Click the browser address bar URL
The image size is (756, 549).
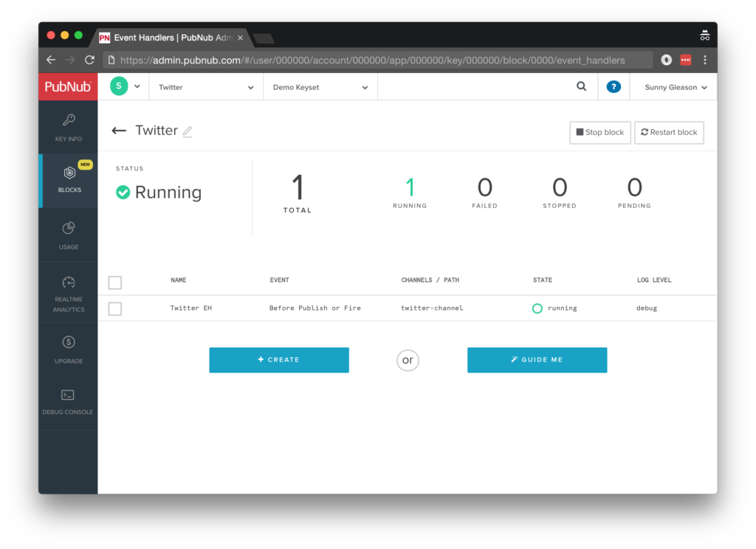pos(373,61)
